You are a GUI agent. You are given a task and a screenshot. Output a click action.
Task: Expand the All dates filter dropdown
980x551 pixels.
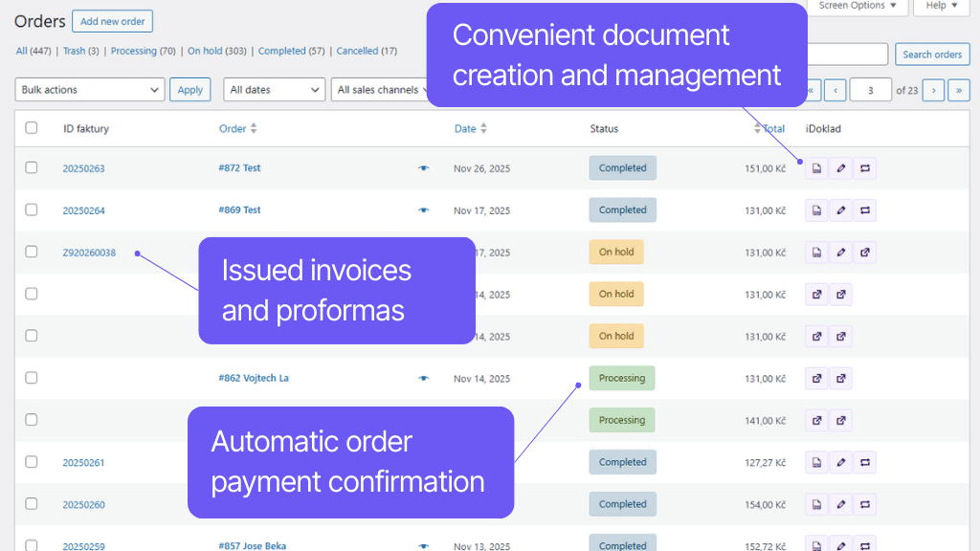pos(274,89)
